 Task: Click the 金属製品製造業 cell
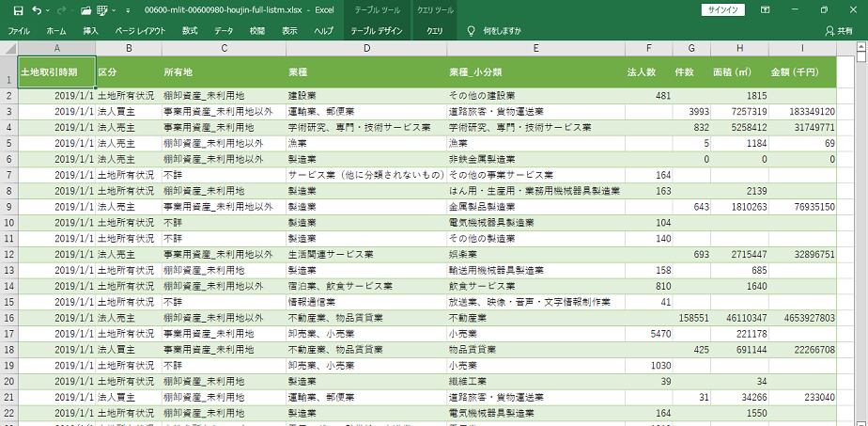tap(535, 207)
